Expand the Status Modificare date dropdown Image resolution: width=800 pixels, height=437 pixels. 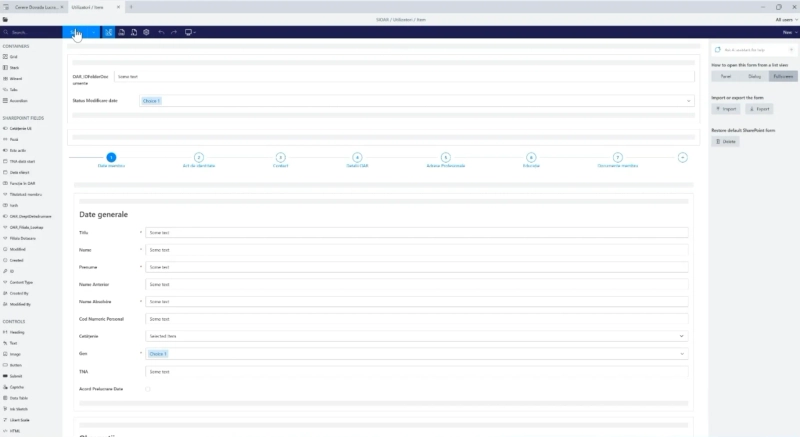tap(415, 101)
